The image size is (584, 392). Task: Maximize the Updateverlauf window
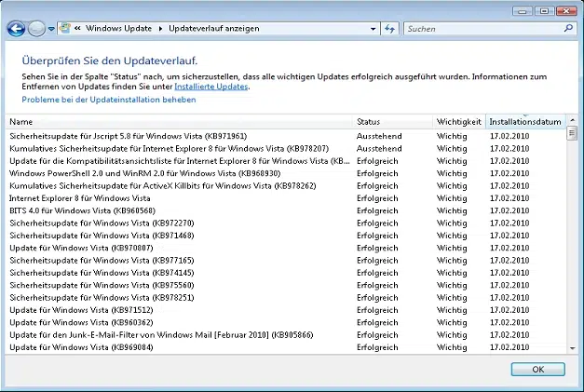[x=544, y=11]
